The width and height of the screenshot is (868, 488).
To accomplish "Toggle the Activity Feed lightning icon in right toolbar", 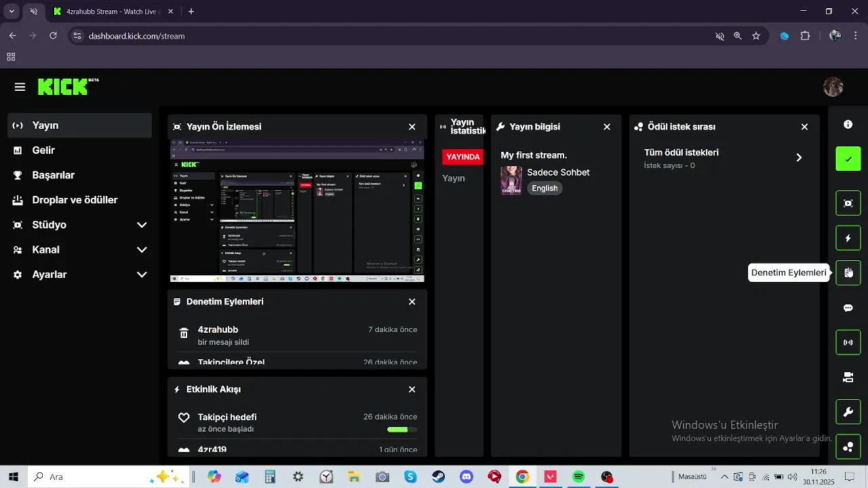I will tap(848, 239).
